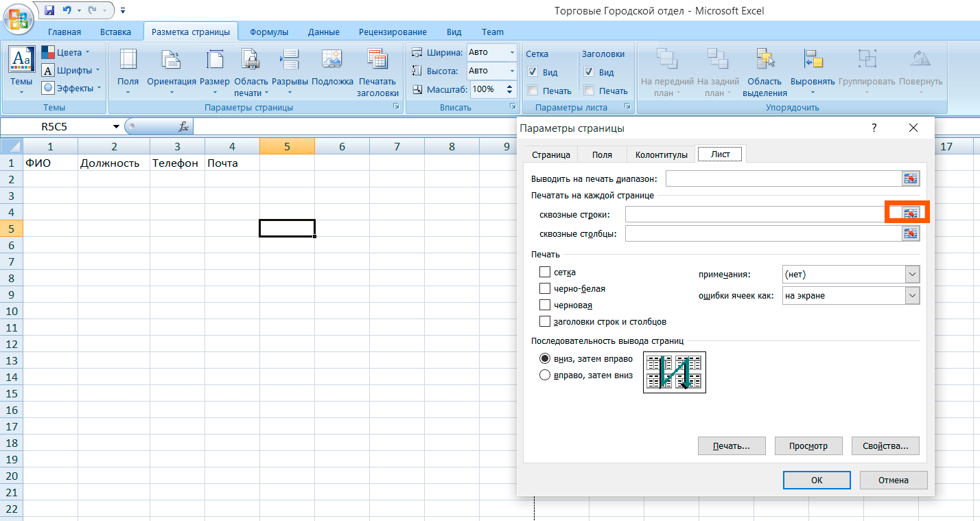Toggle Заголовки Вид headings view checkbox
980x521 pixels.
[x=589, y=72]
